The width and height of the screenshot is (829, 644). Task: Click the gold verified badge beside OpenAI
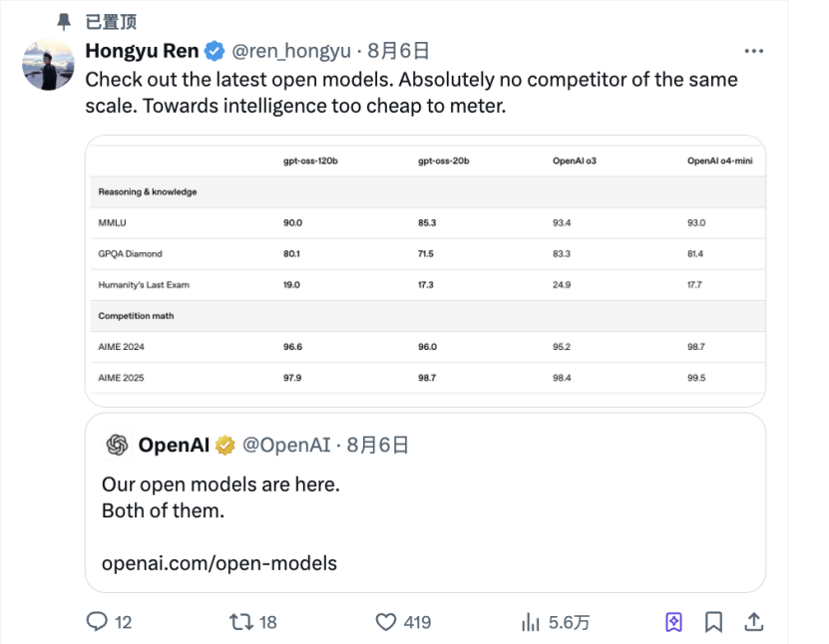click(x=226, y=446)
